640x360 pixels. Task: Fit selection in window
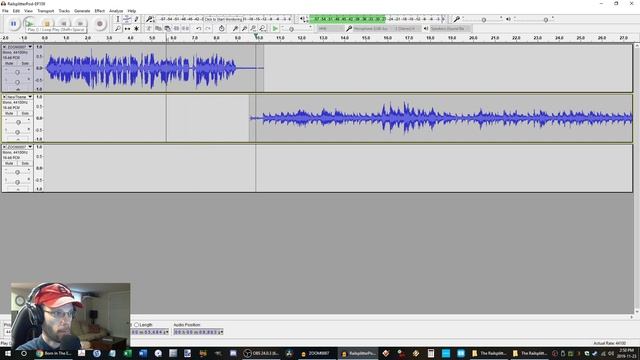pos(253,29)
